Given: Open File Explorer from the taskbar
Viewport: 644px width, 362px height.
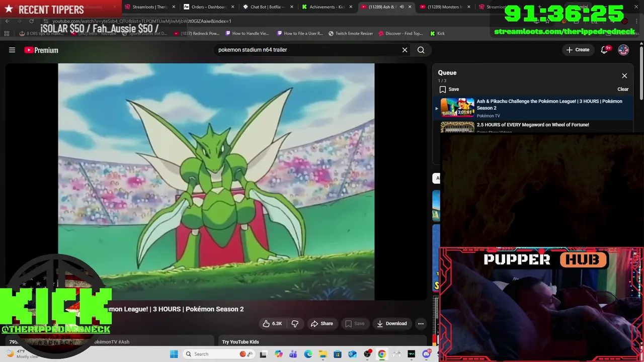Looking at the screenshot, I should [x=323, y=354].
